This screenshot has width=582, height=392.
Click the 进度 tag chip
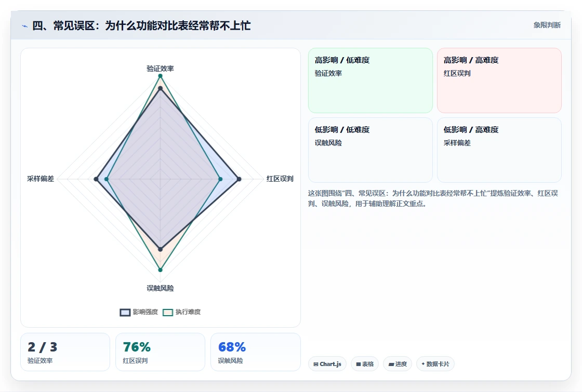pyautogui.click(x=398, y=364)
